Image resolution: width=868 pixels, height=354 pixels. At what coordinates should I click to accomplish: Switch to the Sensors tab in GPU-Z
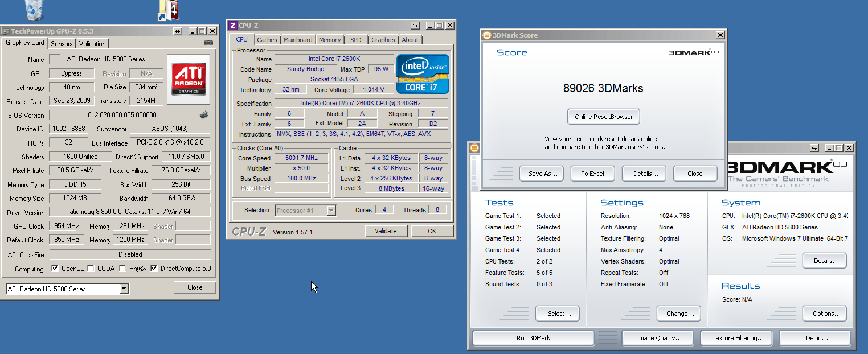tap(62, 44)
